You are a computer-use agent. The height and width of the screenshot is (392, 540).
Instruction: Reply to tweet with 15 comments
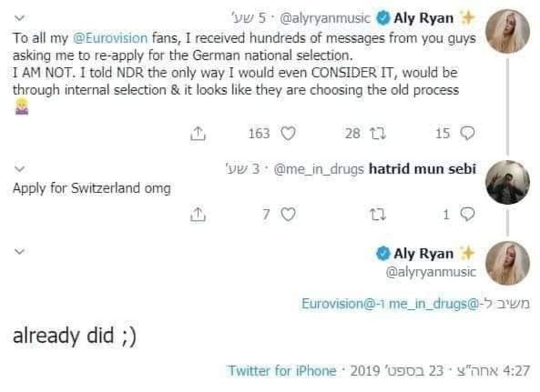point(466,133)
